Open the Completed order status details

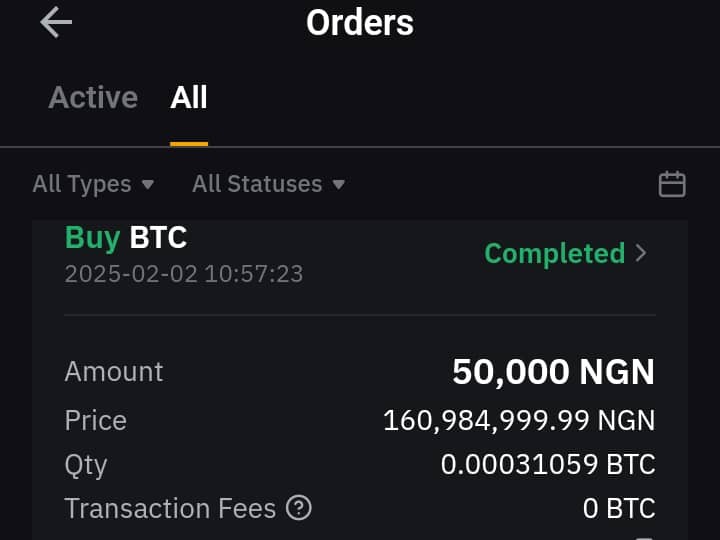coord(555,253)
